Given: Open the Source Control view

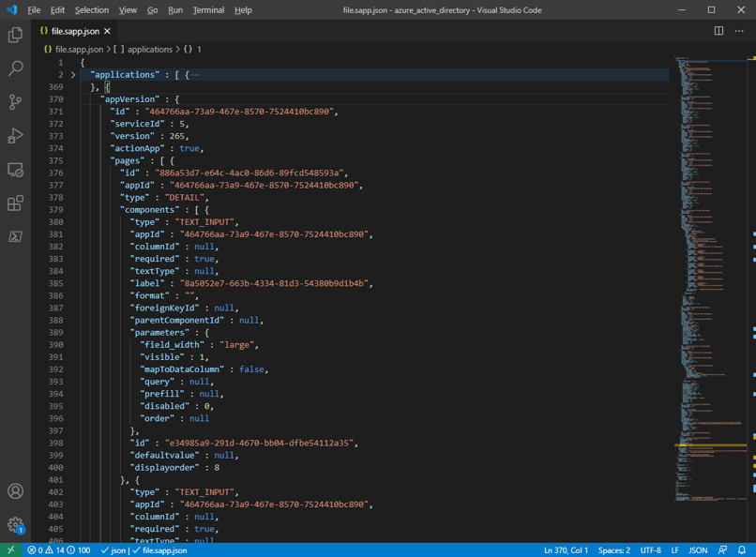Looking at the screenshot, I should pyautogui.click(x=15, y=102).
